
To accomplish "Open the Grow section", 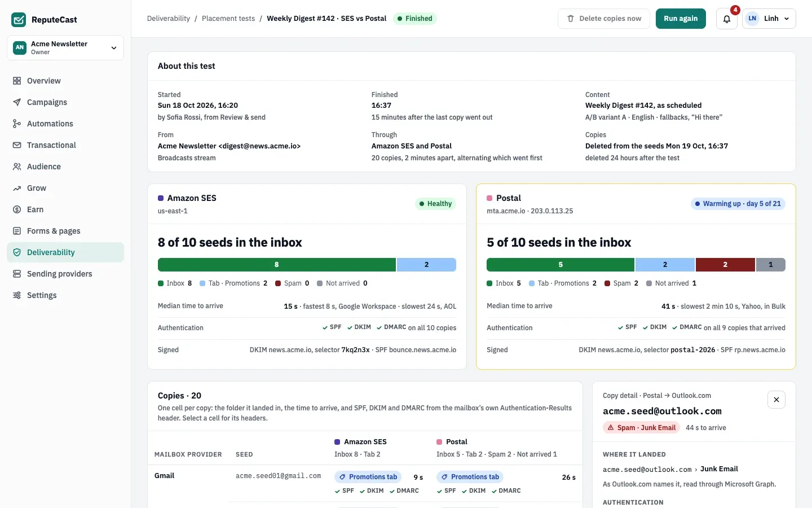I will pyautogui.click(x=65, y=188).
